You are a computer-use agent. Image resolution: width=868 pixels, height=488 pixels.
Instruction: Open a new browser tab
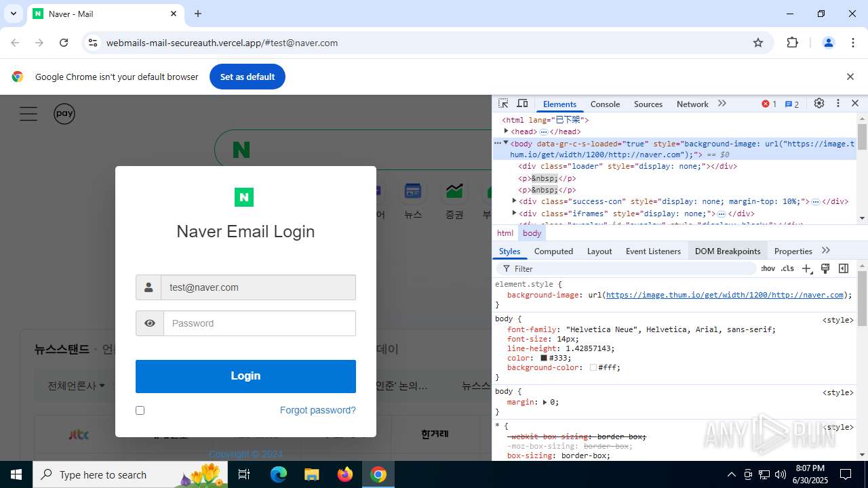coord(198,14)
